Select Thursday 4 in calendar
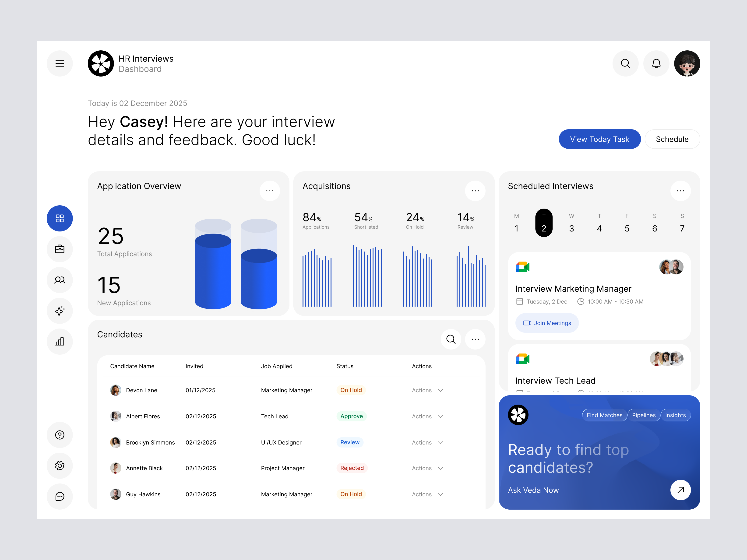The height and width of the screenshot is (560, 747). [x=599, y=223]
